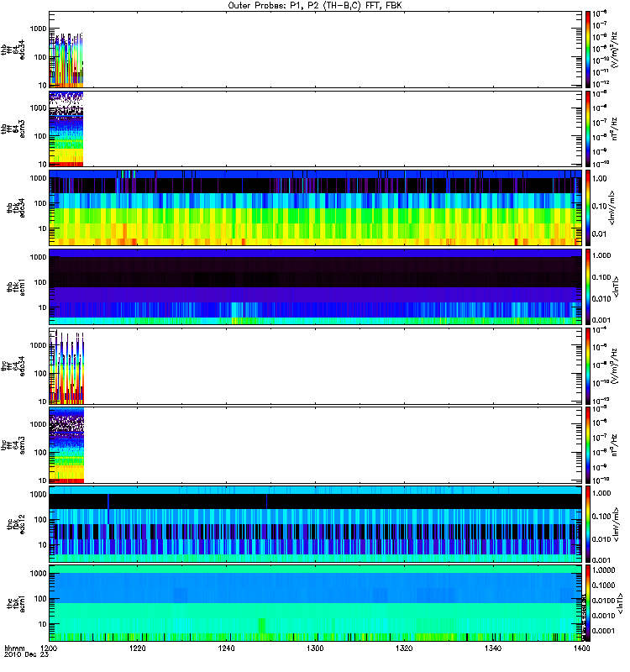The height and width of the screenshot is (672, 630).
Task: Click the 'thc fbk edc12' y-axis title
Action: (x=16, y=524)
